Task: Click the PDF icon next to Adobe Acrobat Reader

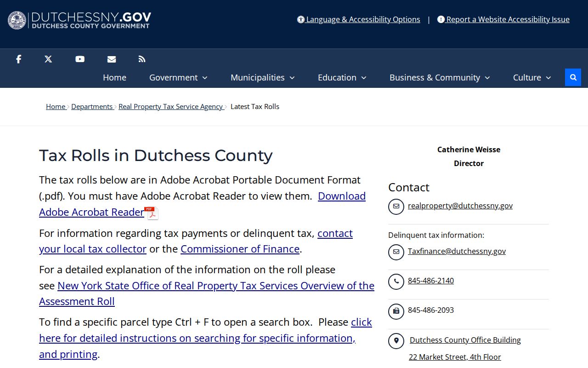Action: point(152,213)
